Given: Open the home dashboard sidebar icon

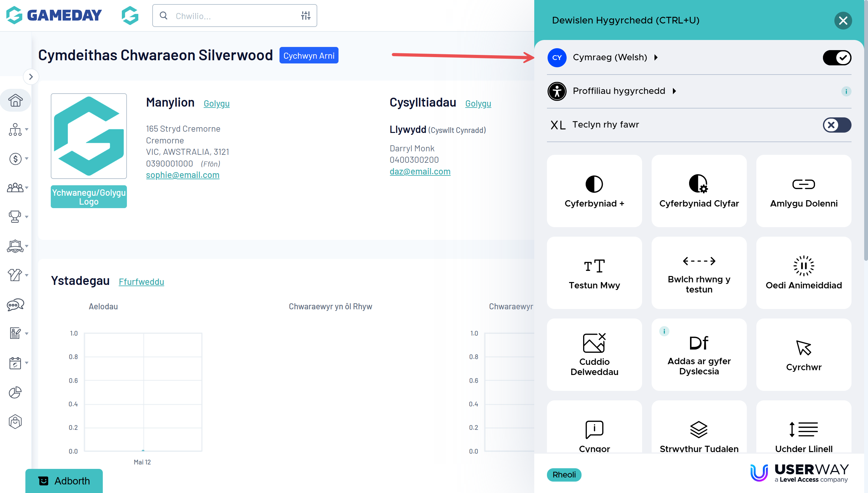Looking at the screenshot, I should [x=15, y=100].
